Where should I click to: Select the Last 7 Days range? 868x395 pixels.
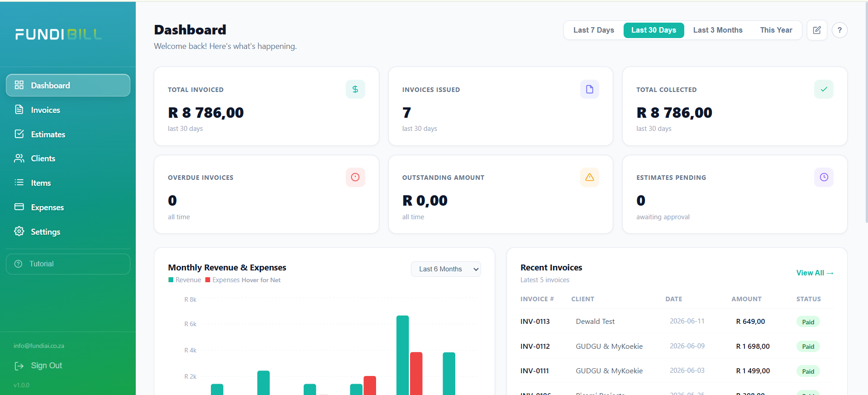593,30
